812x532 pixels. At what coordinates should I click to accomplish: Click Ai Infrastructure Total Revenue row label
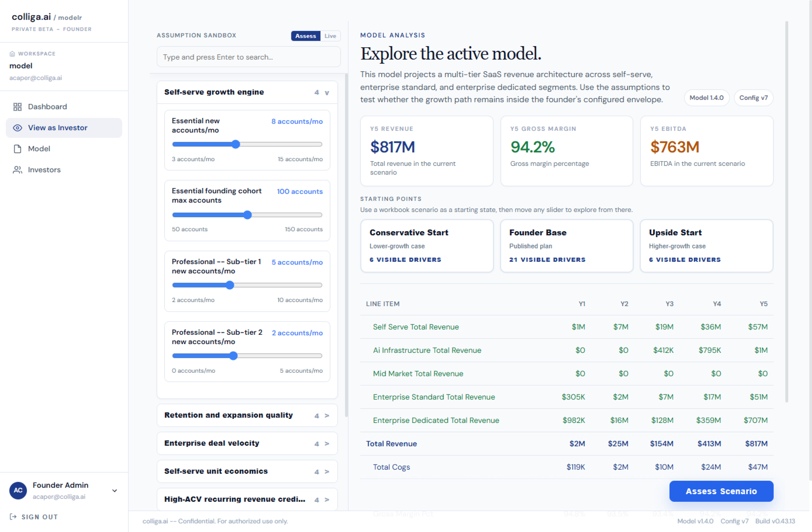click(x=427, y=350)
